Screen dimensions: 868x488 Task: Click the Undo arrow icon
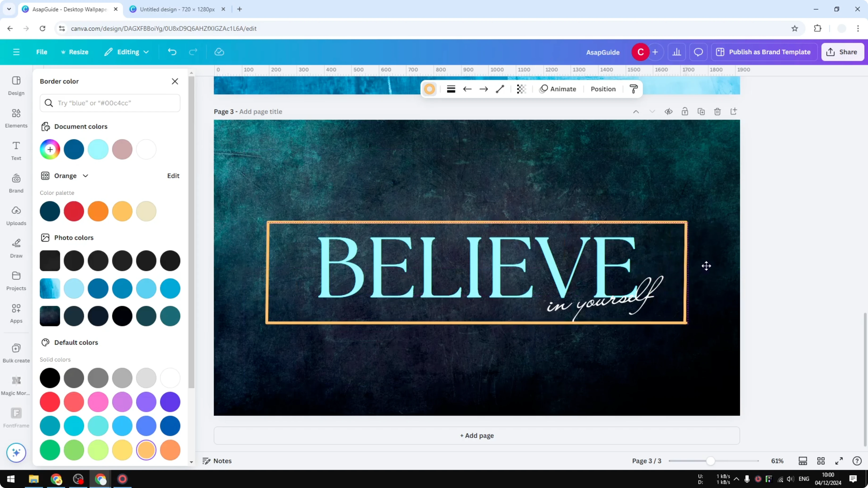tap(172, 52)
